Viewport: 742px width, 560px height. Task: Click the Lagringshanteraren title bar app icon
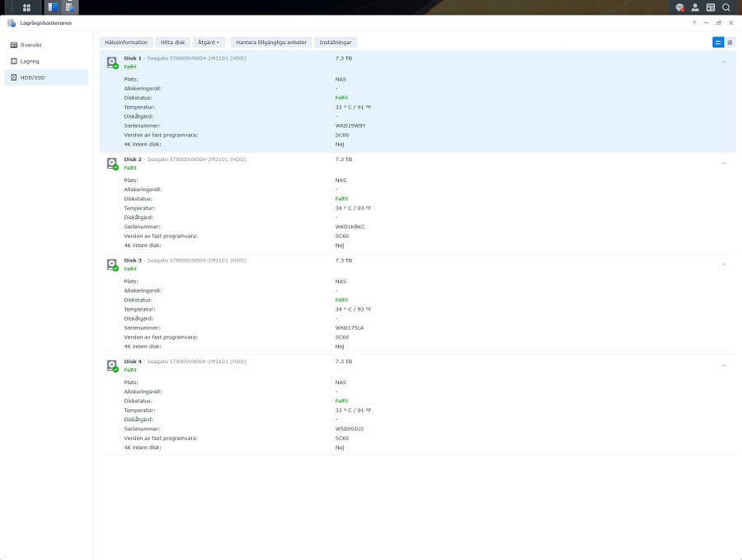tap(12, 23)
